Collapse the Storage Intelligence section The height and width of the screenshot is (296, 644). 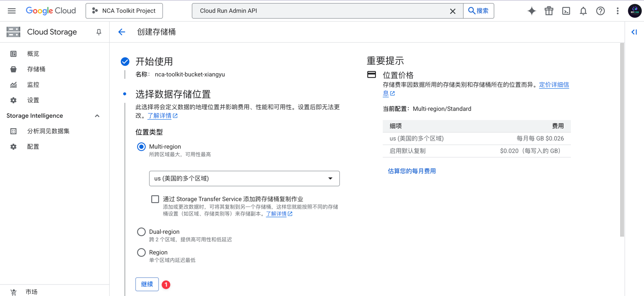pyautogui.click(x=97, y=115)
